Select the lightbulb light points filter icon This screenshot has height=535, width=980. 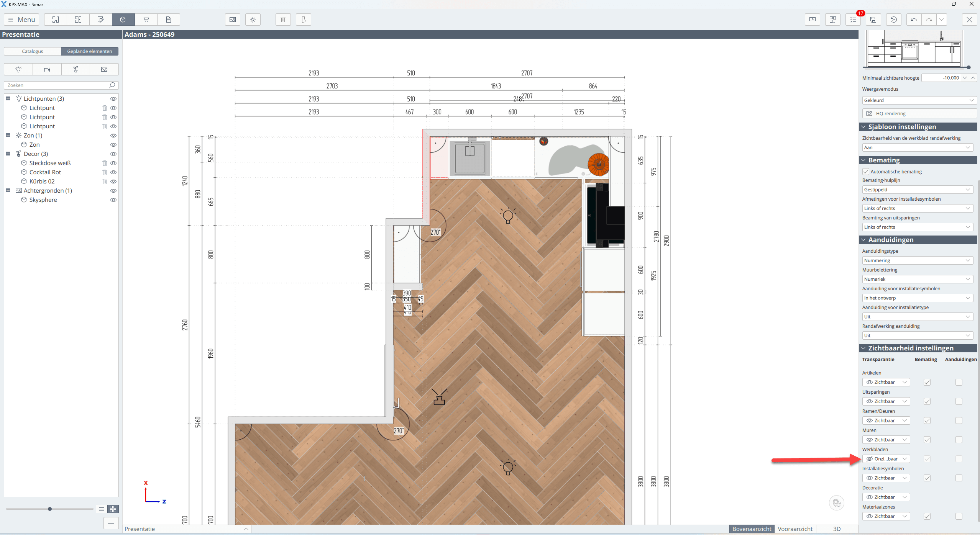(x=18, y=69)
